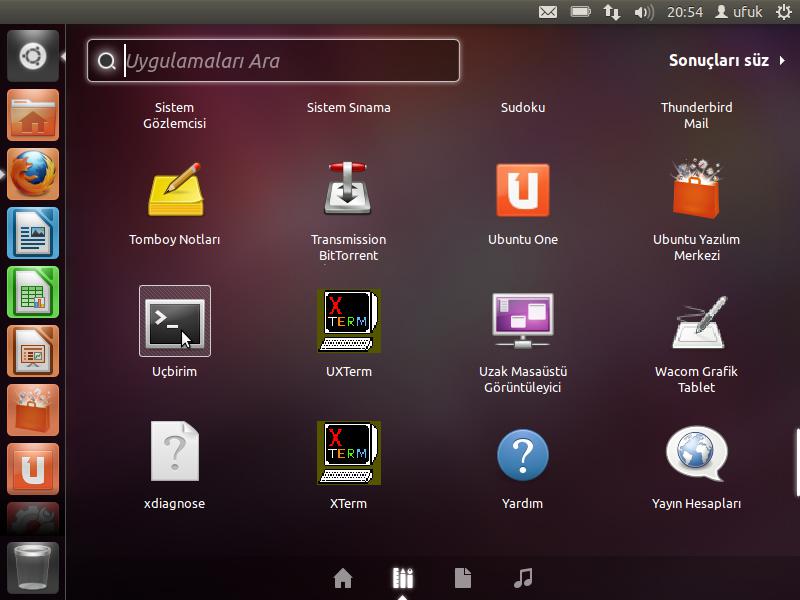Switch to the Applications lens tab
This screenshot has width=800, height=600.
coord(403,578)
